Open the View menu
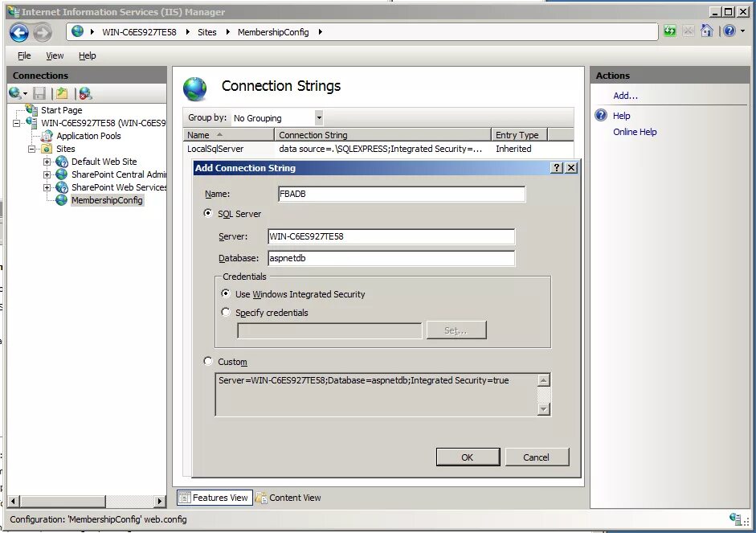Screen dimensions: 756x533 [x=55, y=55]
